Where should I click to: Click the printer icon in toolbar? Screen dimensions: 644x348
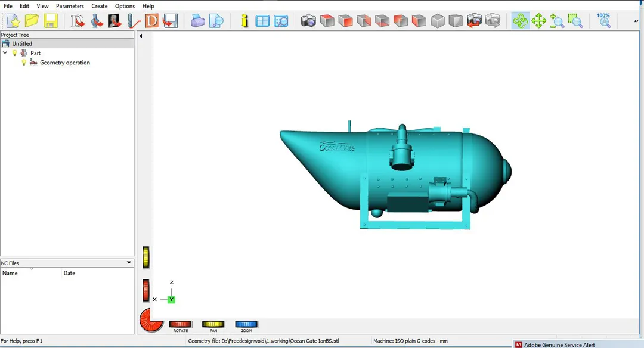tap(197, 20)
